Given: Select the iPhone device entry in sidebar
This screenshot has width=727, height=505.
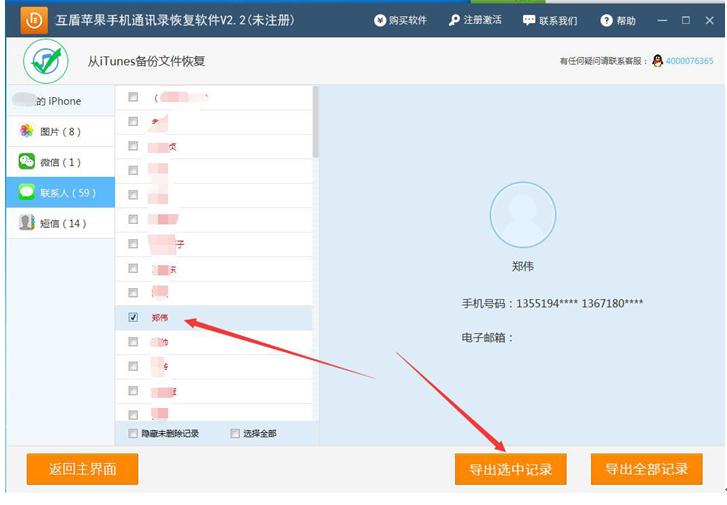Looking at the screenshot, I should (x=61, y=101).
